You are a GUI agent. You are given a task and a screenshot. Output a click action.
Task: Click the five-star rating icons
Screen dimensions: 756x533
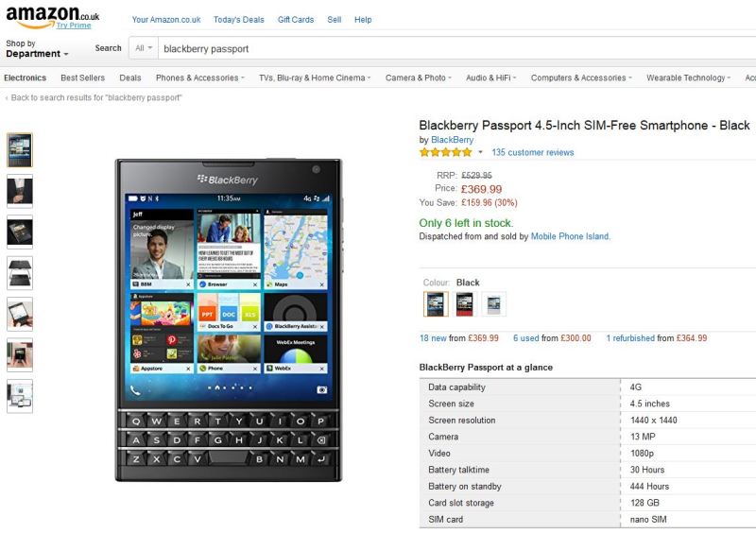click(445, 152)
